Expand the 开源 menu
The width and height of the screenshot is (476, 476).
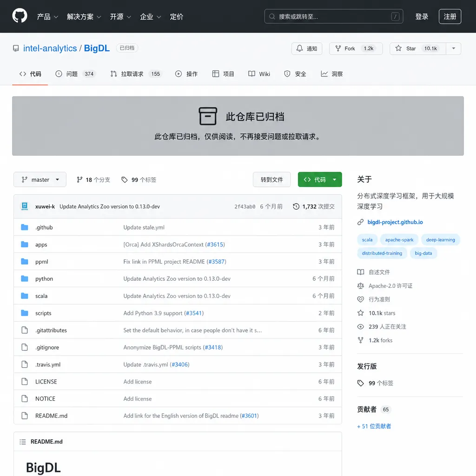point(120,17)
